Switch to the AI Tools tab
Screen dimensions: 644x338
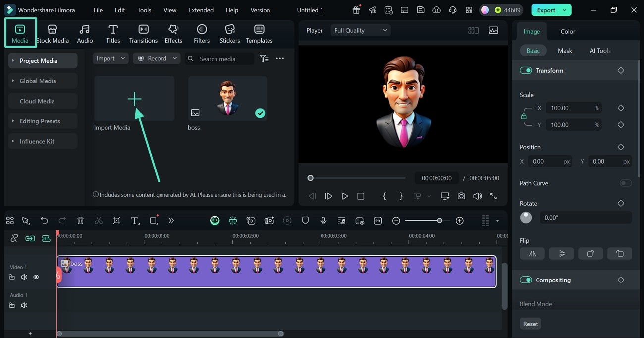(600, 51)
